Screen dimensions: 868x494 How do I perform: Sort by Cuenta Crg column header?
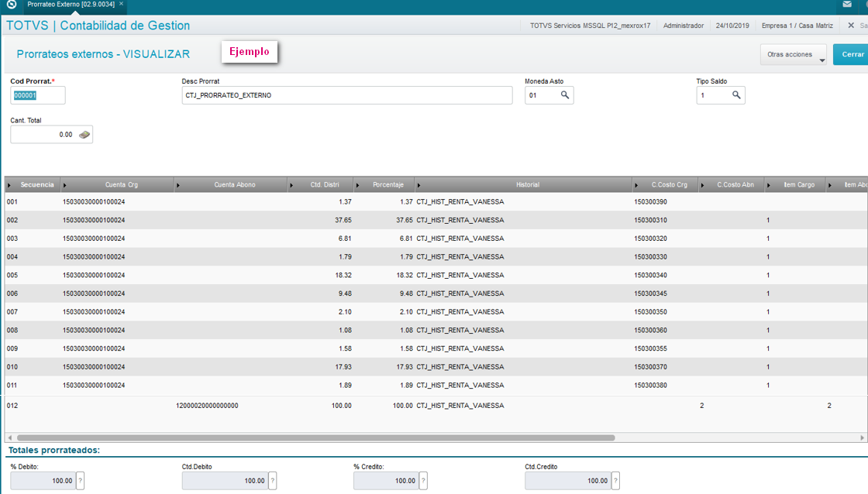pos(117,185)
